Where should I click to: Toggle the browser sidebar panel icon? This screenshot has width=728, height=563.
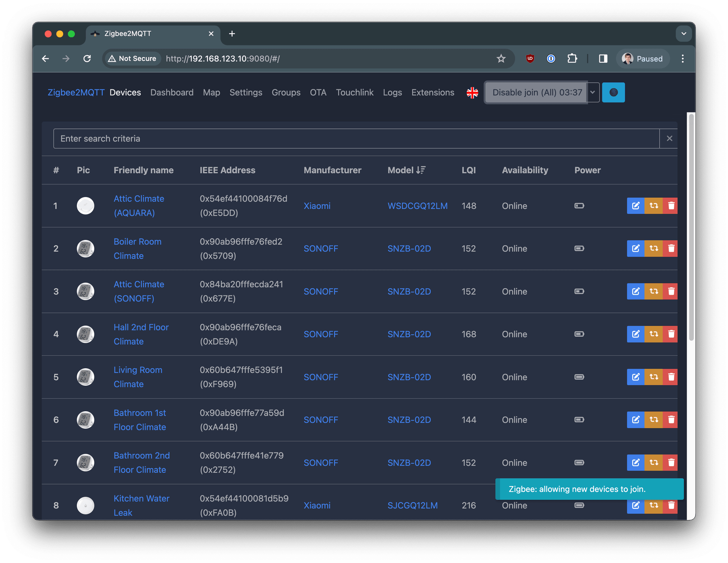603,58
